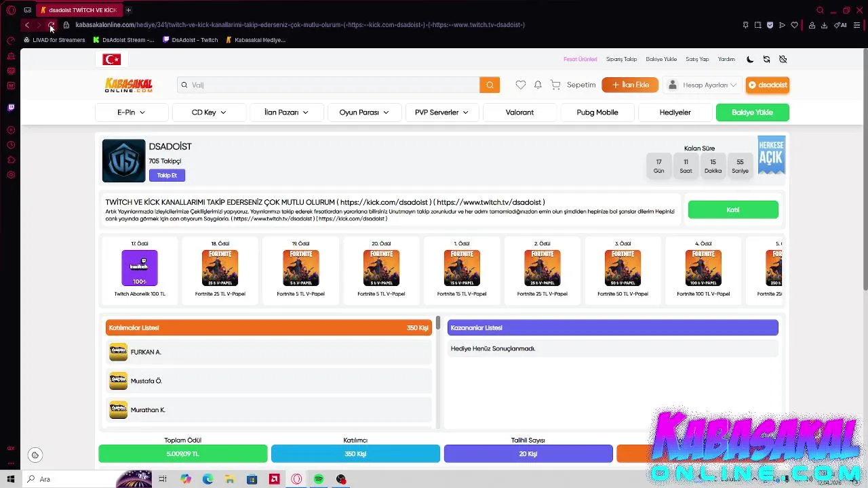The image size is (868, 488).
Task: Click the browser address bar URL
Action: tap(300, 25)
